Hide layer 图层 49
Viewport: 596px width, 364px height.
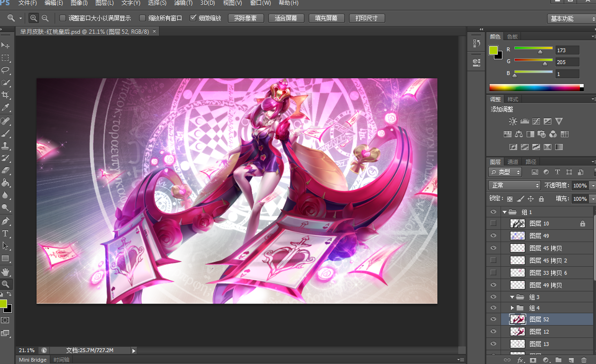[493, 235]
